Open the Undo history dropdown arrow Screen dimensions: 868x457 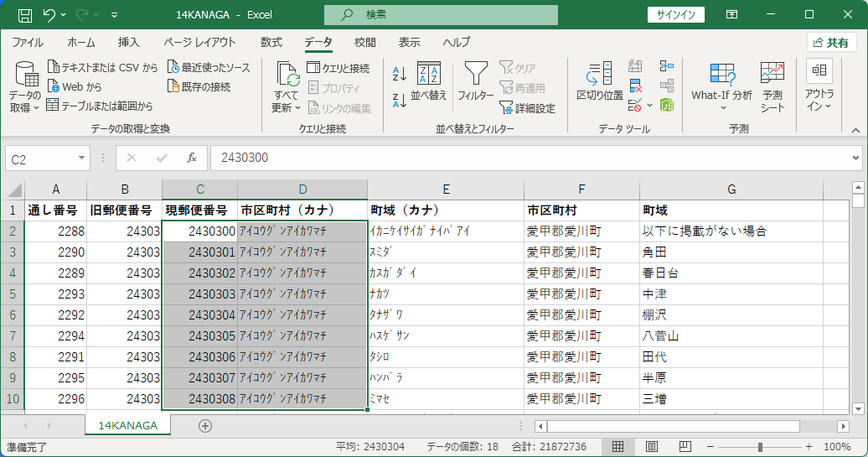(63, 15)
